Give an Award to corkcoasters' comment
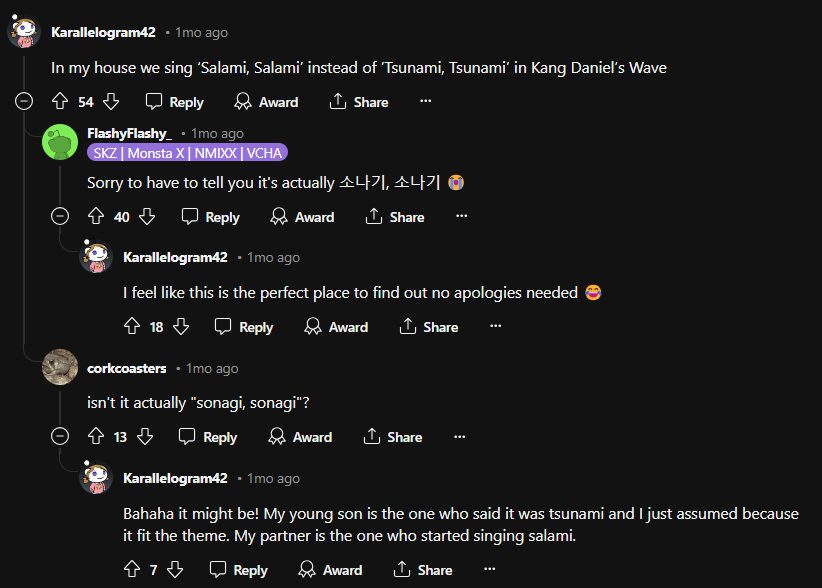Viewport: 822px width, 588px height. tap(300, 436)
